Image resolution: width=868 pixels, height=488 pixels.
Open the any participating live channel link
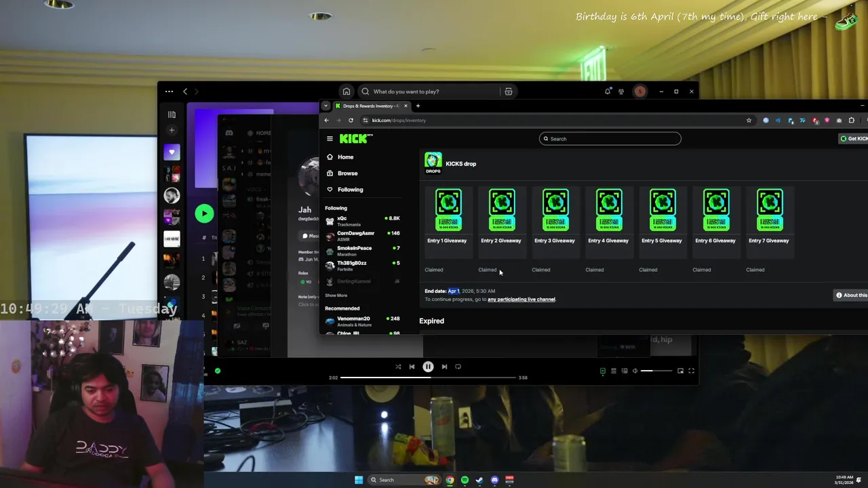(x=521, y=300)
